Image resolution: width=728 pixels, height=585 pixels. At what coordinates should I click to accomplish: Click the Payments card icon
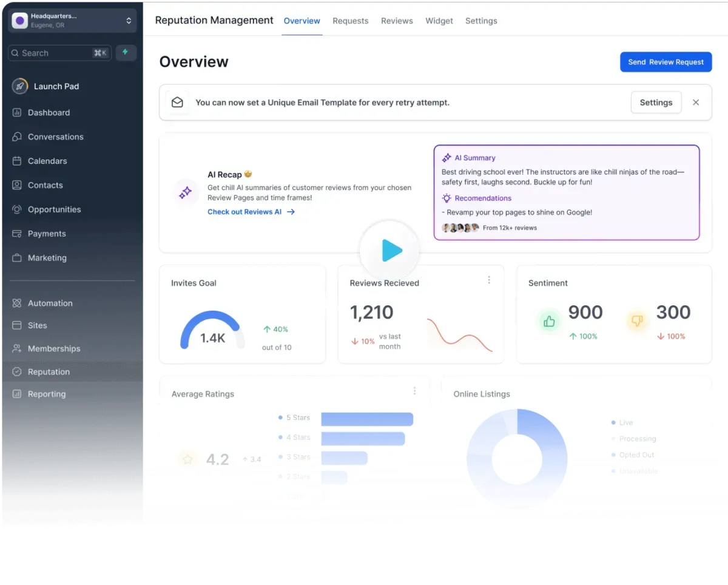click(x=17, y=234)
